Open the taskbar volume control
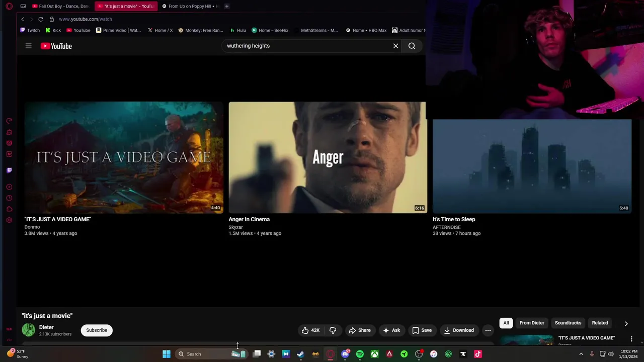This screenshot has height=362, width=644. (611, 354)
